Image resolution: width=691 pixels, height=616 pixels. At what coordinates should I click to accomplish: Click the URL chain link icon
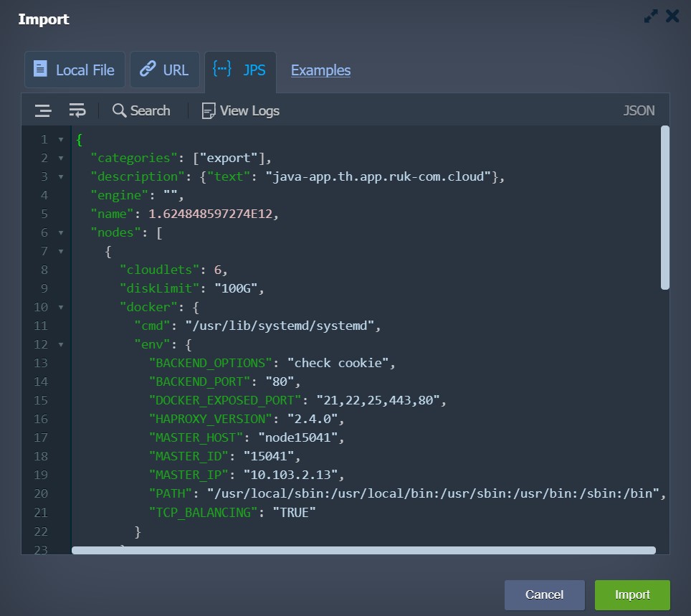tap(148, 69)
